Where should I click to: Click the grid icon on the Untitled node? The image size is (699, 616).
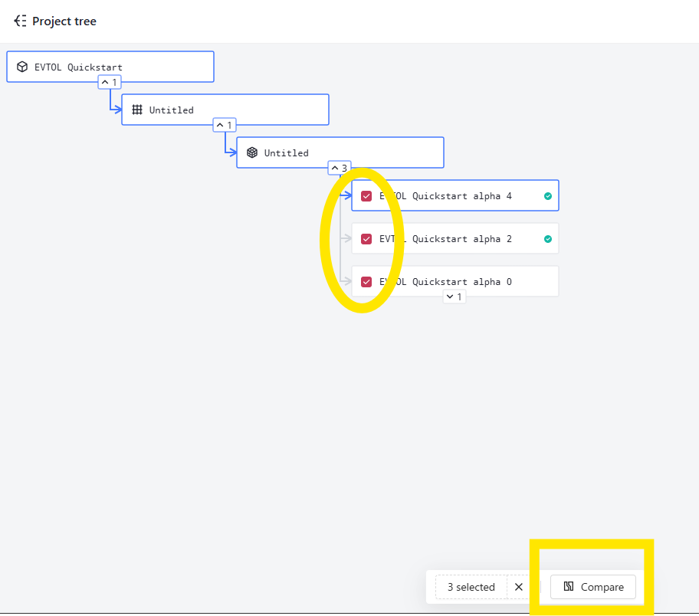click(137, 110)
